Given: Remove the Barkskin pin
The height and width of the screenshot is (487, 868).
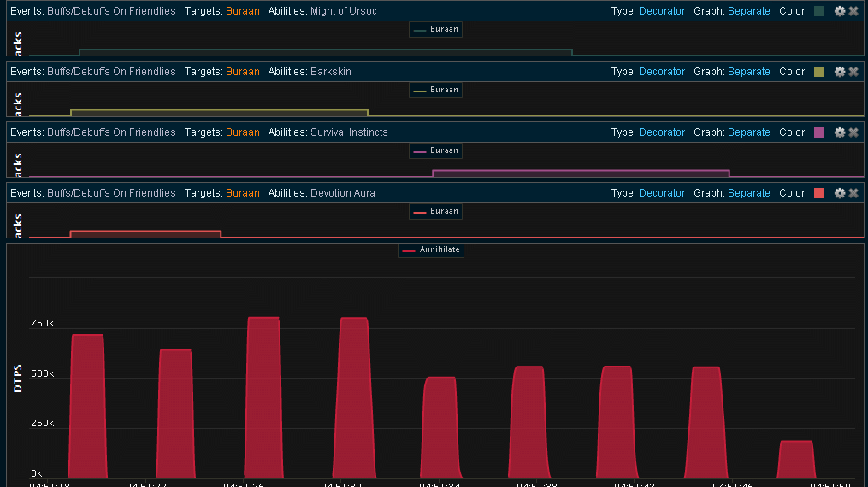Looking at the screenshot, I should tap(853, 72).
